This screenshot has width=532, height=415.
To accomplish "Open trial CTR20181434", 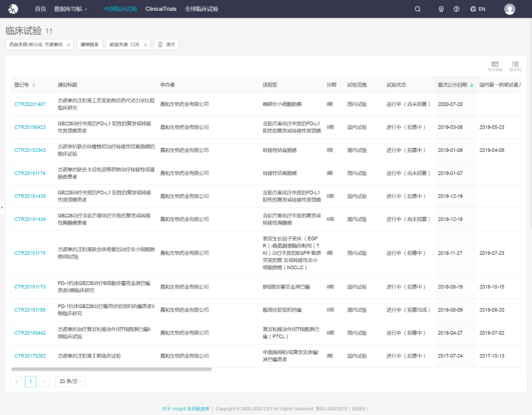I will [x=30, y=219].
